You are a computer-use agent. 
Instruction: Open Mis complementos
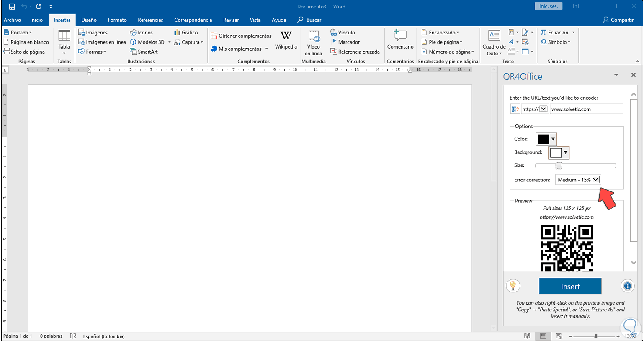tap(240, 49)
